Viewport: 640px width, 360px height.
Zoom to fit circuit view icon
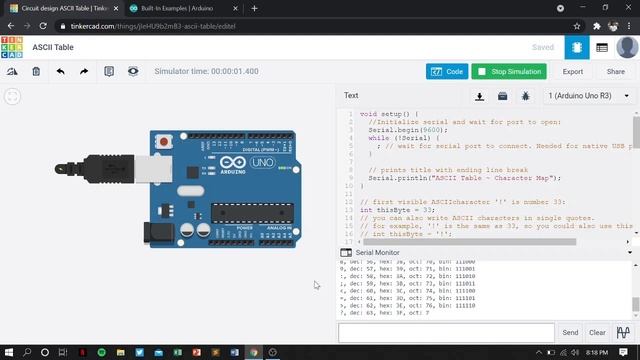12,97
